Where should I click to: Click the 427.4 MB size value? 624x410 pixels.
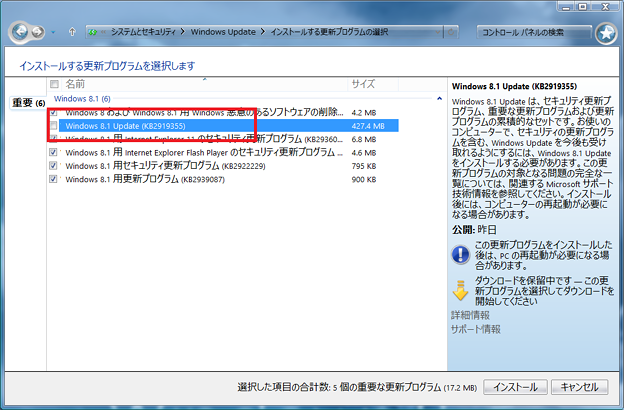368,126
